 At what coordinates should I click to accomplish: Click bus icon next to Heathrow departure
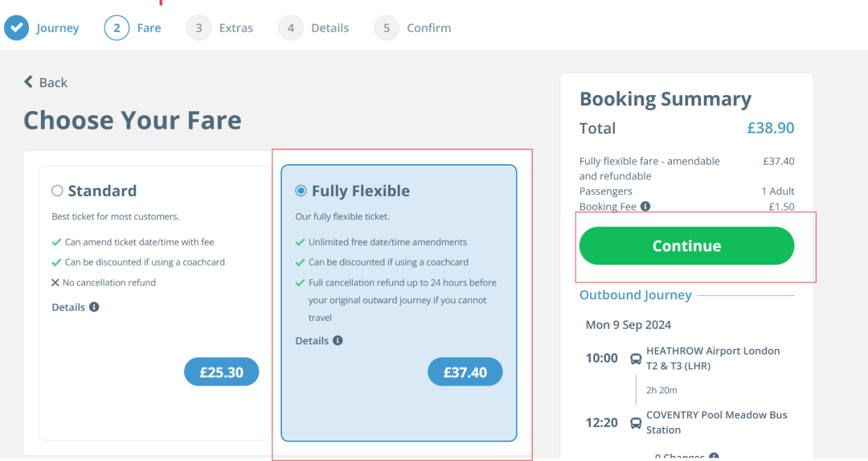(x=636, y=359)
